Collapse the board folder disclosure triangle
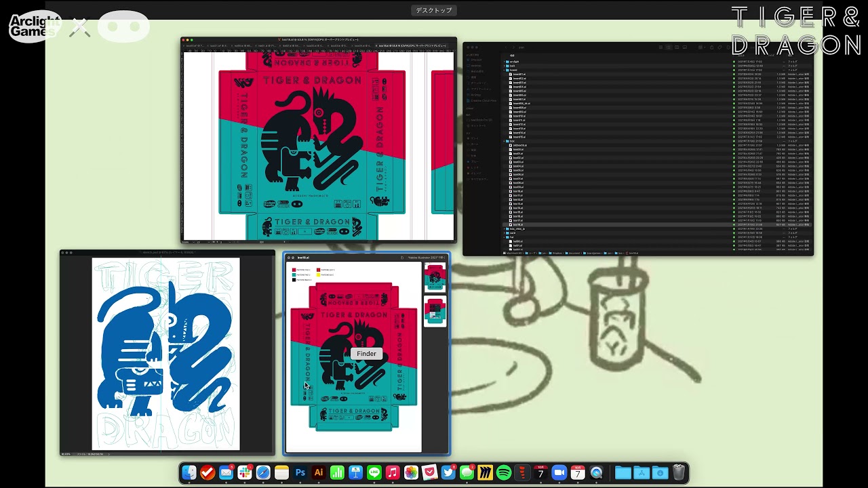This screenshot has height=488, width=868. click(x=505, y=70)
